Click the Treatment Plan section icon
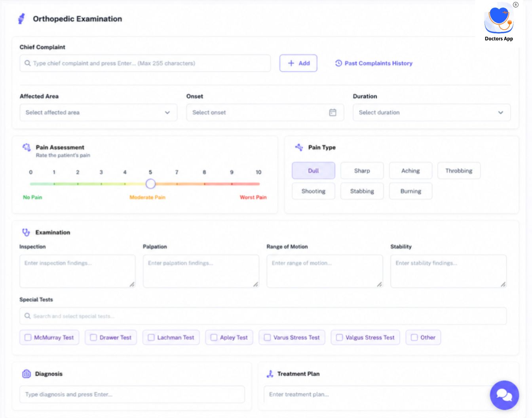The width and height of the screenshot is (532, 418). (x=270, y=374)
